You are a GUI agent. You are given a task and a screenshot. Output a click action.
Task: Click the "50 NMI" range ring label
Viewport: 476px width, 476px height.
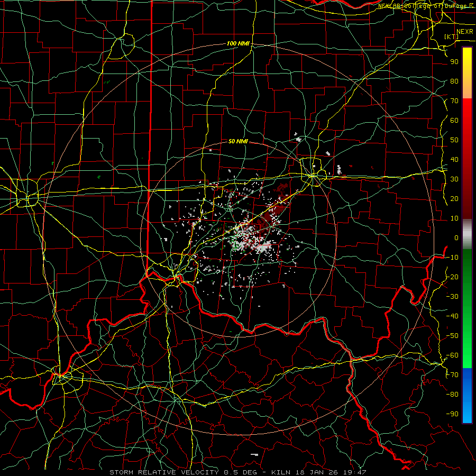click(238, 141)
